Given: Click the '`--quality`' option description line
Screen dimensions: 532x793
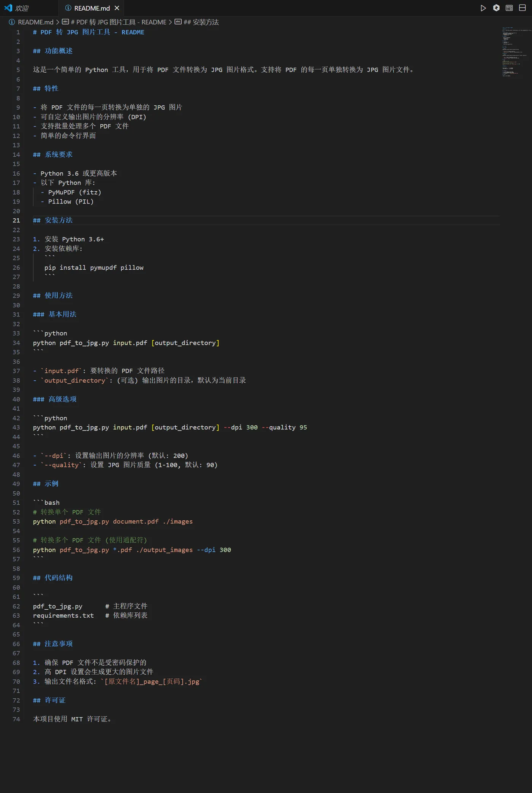Looking at the screenshot, I should (125, 465).
